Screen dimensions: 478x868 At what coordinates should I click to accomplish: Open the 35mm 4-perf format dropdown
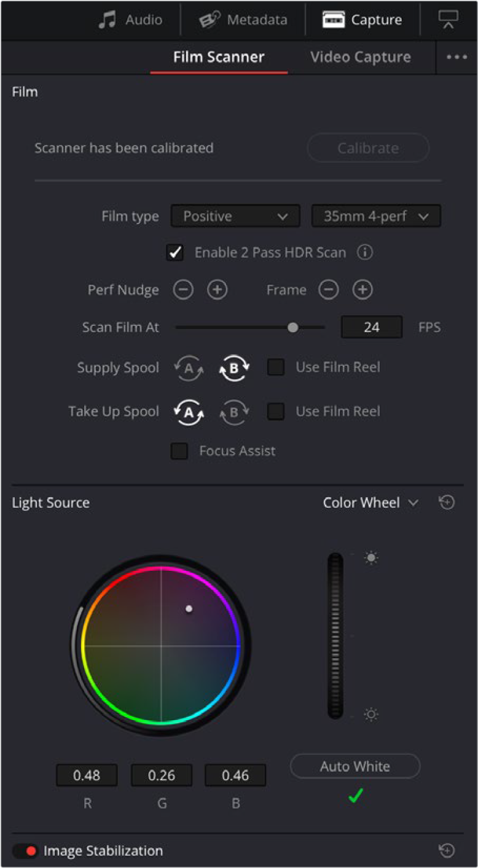point(376,216)
